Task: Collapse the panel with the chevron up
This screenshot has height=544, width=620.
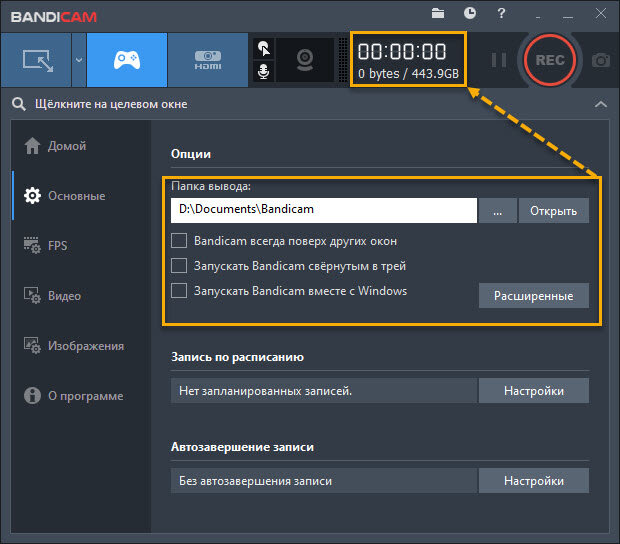Action: tap(601, 104)
